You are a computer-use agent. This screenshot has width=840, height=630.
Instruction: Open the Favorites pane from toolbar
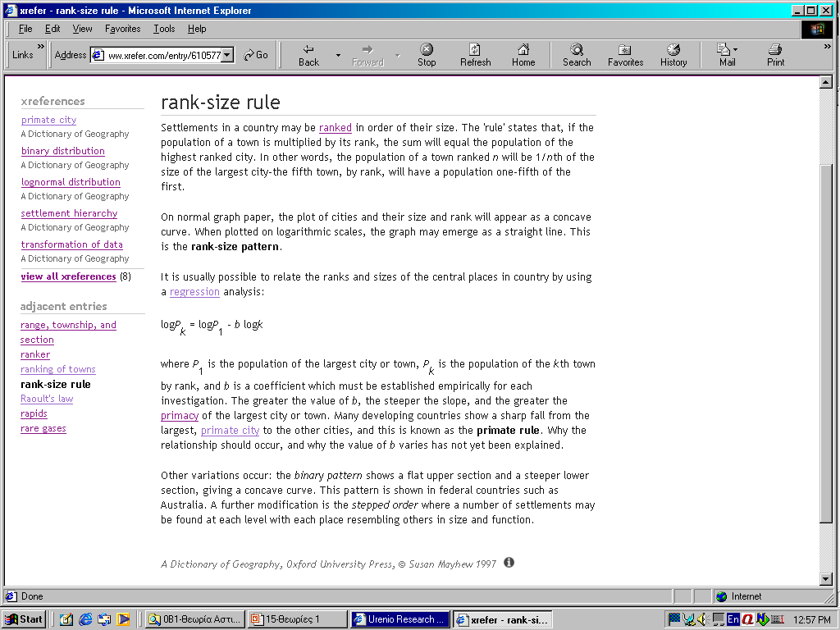click(625, 55)
